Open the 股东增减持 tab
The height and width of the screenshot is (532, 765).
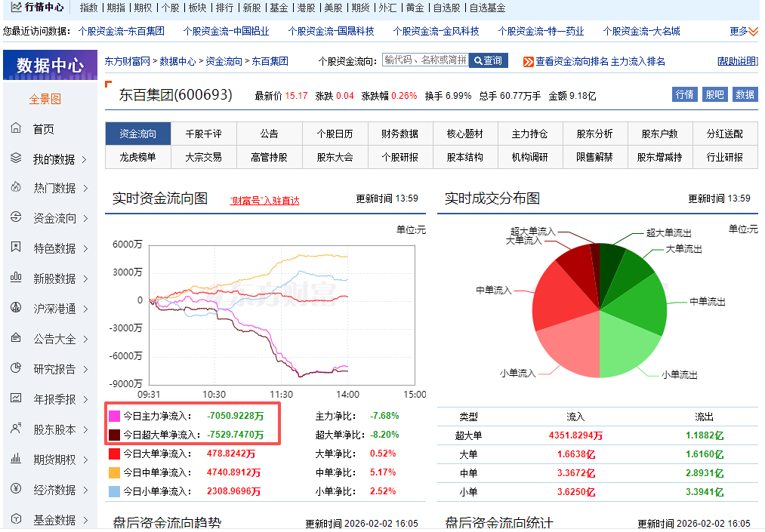[x=659, y=157]
